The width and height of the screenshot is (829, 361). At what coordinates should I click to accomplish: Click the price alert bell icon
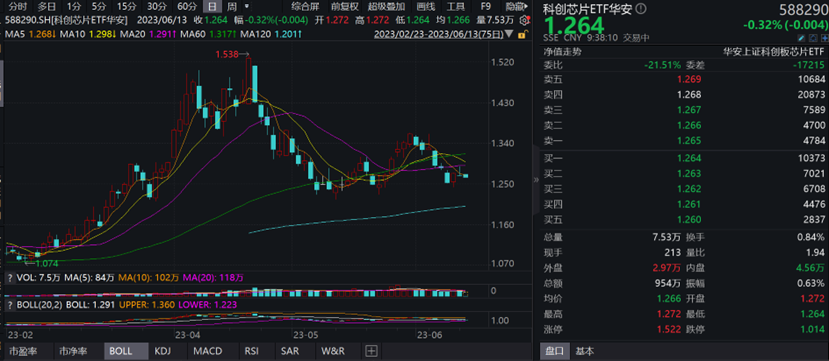click(813, 38)
